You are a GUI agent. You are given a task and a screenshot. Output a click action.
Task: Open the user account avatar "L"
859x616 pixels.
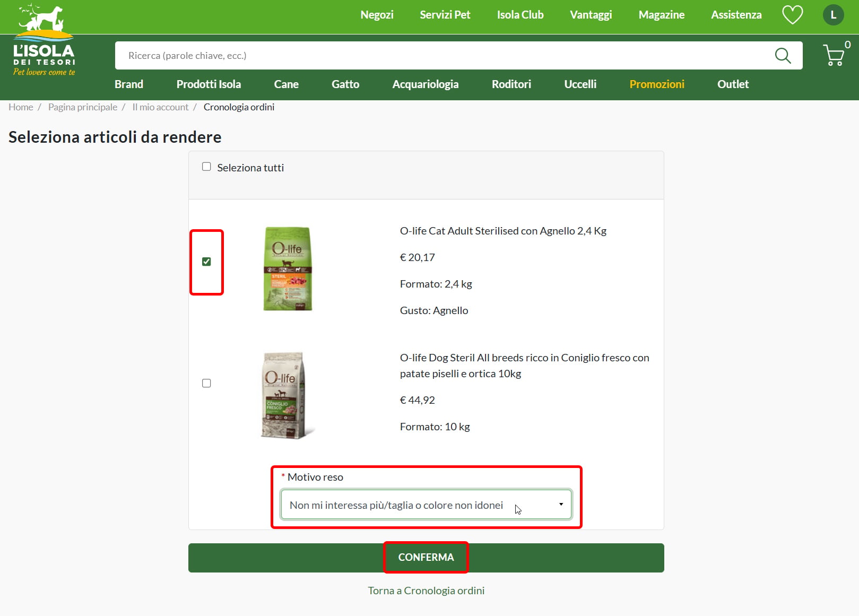point(833,15)
